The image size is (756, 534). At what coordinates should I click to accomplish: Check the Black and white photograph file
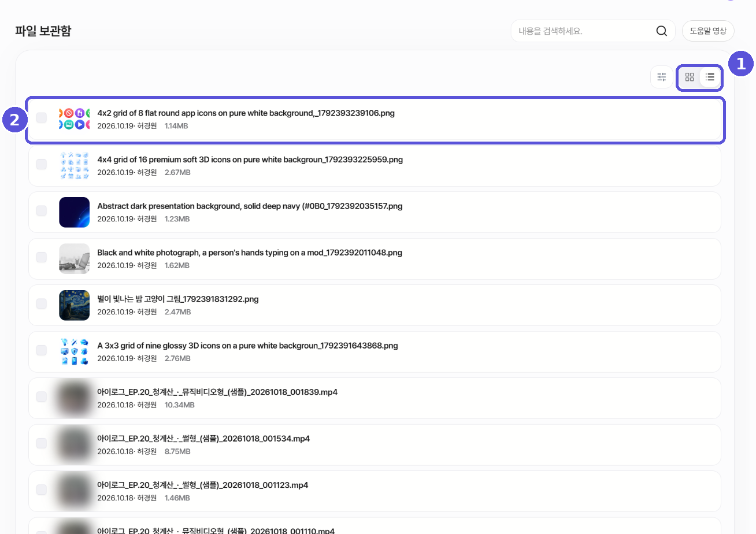coord(42,257)
